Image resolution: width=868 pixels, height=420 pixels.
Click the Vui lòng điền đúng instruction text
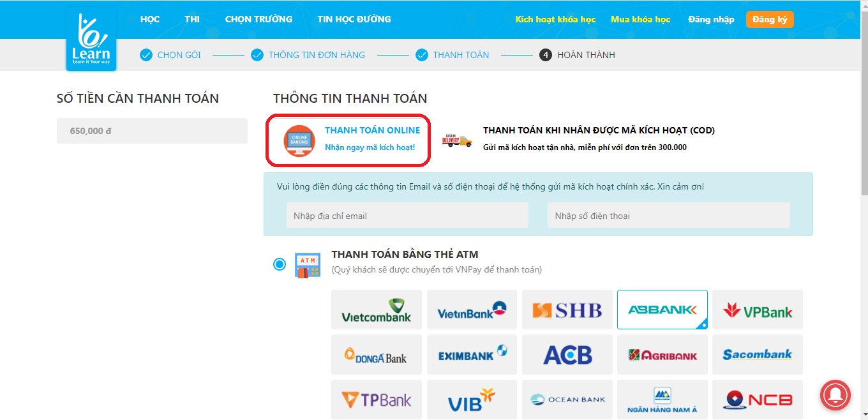[491, 187]
